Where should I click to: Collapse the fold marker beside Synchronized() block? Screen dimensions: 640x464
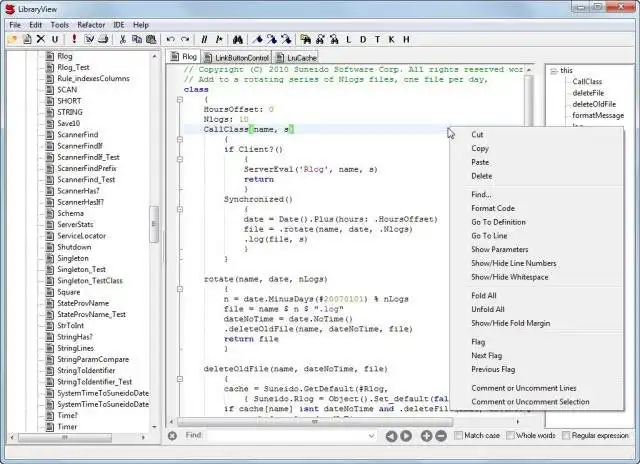click(180, 209)
